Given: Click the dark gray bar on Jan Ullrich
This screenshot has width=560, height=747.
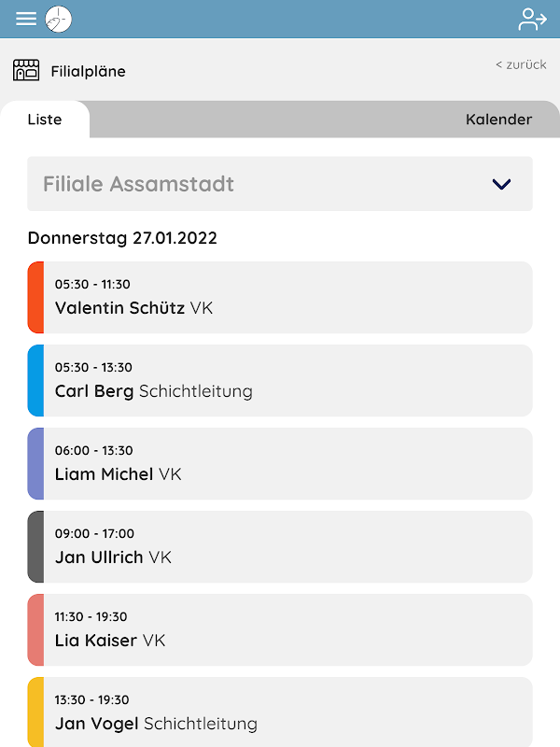Looking at the screenshot, I should point(35,547).
